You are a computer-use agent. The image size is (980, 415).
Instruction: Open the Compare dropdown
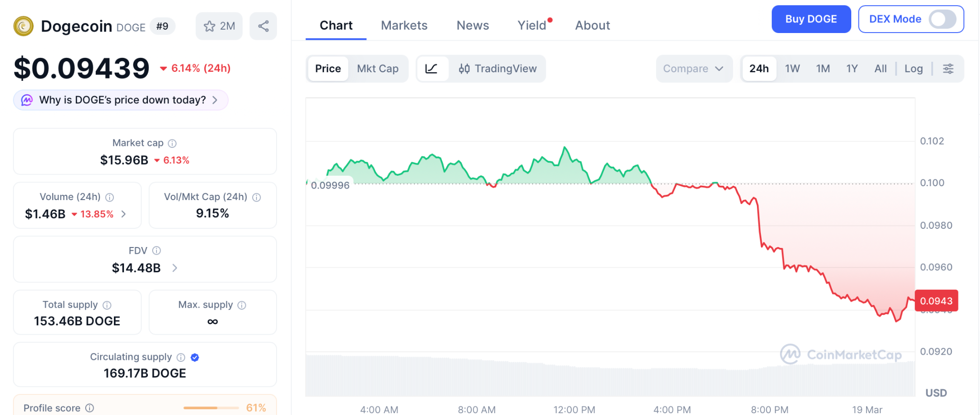pos(693,68)
